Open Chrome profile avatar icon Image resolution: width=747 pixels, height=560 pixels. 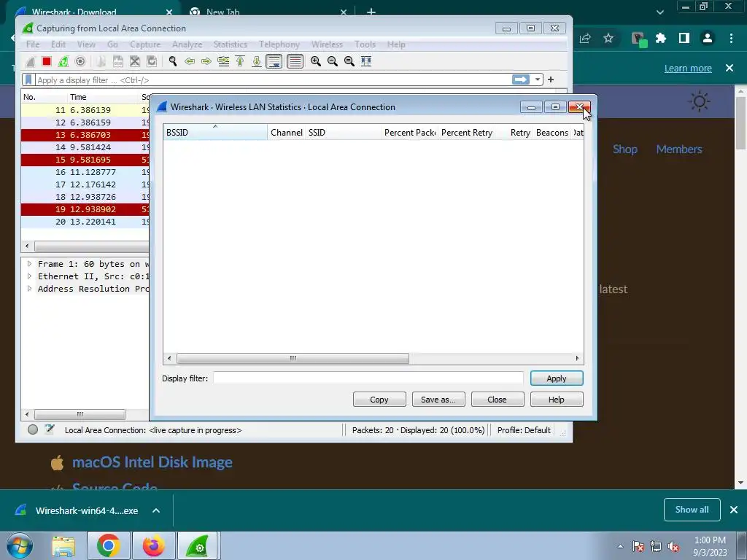tap(708, 39)
